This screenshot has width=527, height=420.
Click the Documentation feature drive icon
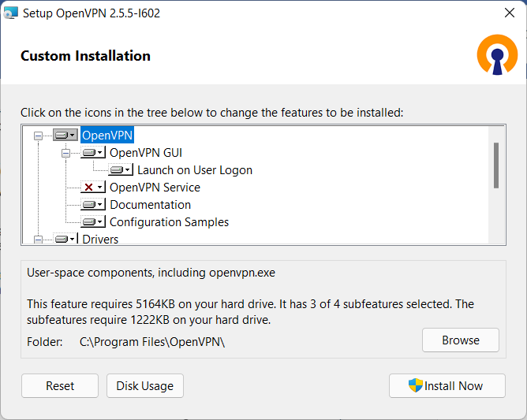pyautogui.click(x=93, y=205)
